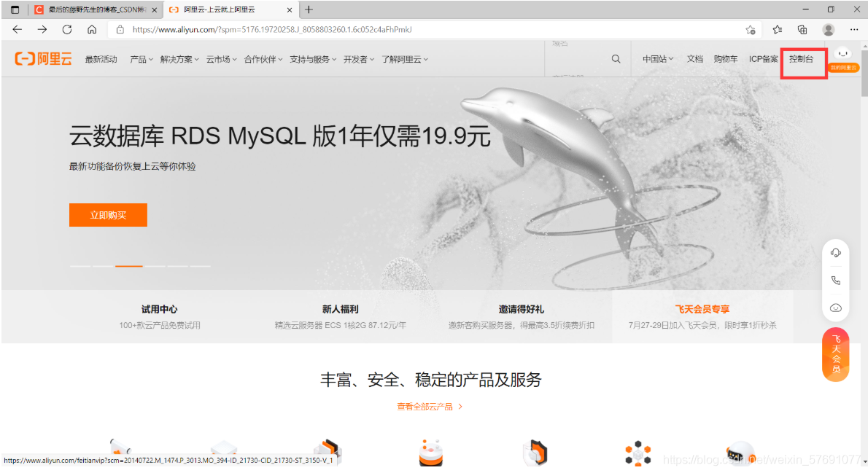Screen dimensions: 868x473
Task: Click the page vertical scrollbar thumb
Action: (x=864, y=74)
